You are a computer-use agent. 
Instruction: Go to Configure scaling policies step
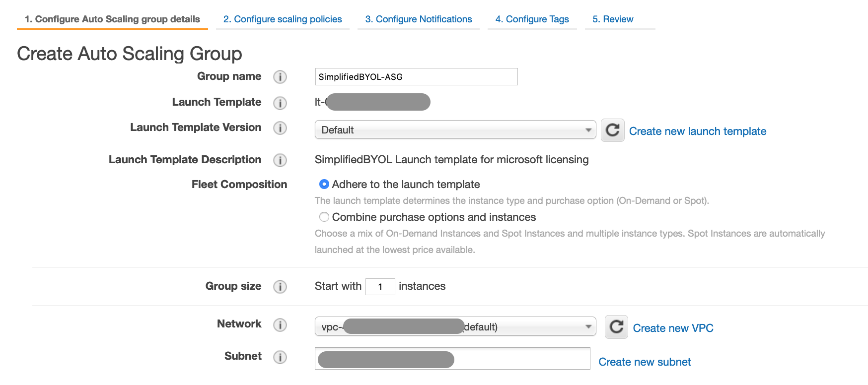(283, 19)
